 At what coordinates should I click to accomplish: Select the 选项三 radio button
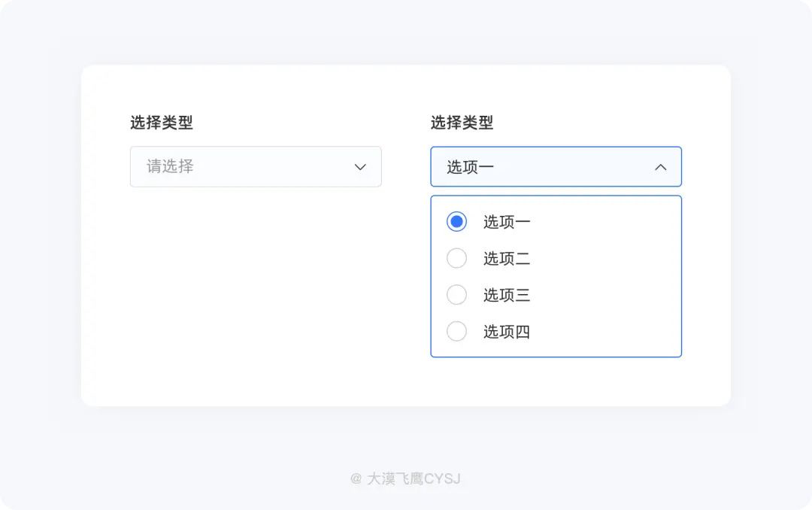457,294
